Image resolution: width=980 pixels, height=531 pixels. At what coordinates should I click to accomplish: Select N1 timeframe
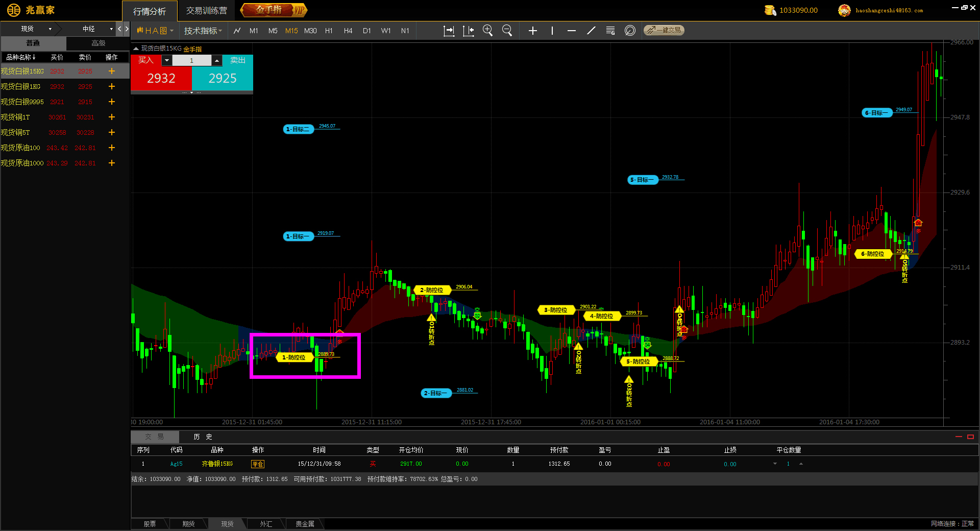click(405, 31)
